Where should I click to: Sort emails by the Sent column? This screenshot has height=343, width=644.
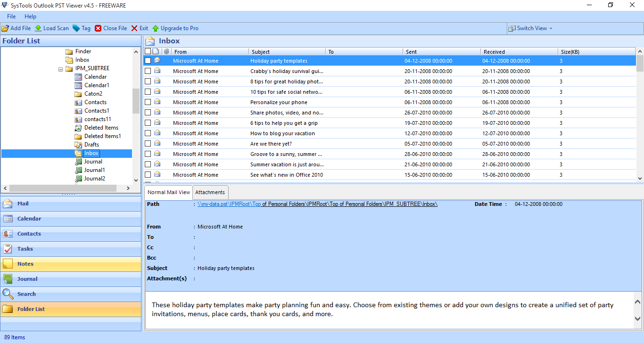(442, 52)
